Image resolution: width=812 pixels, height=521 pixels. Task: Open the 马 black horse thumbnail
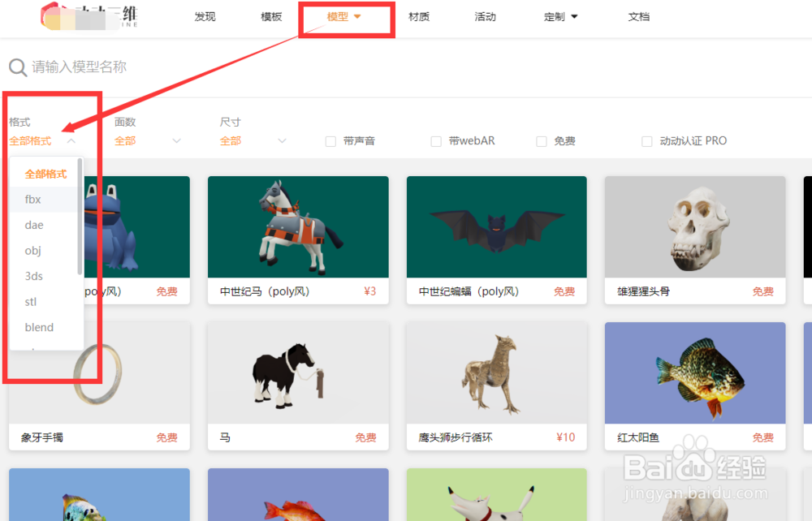(x=298, y=372)
